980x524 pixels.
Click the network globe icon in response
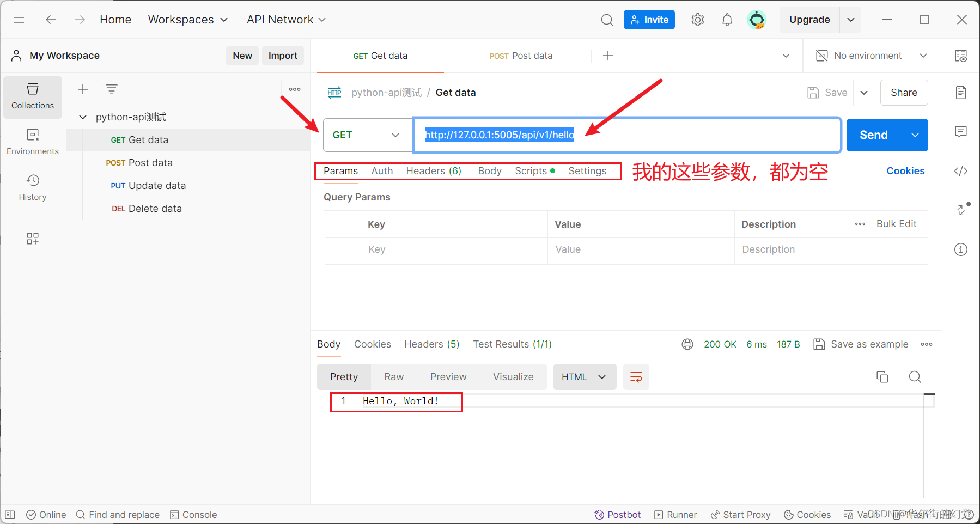pos(687,344)
